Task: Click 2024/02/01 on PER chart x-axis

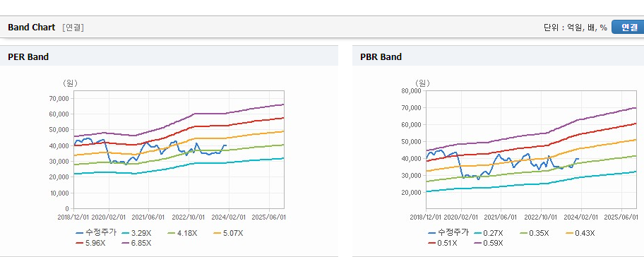Action: click(229, 217)
